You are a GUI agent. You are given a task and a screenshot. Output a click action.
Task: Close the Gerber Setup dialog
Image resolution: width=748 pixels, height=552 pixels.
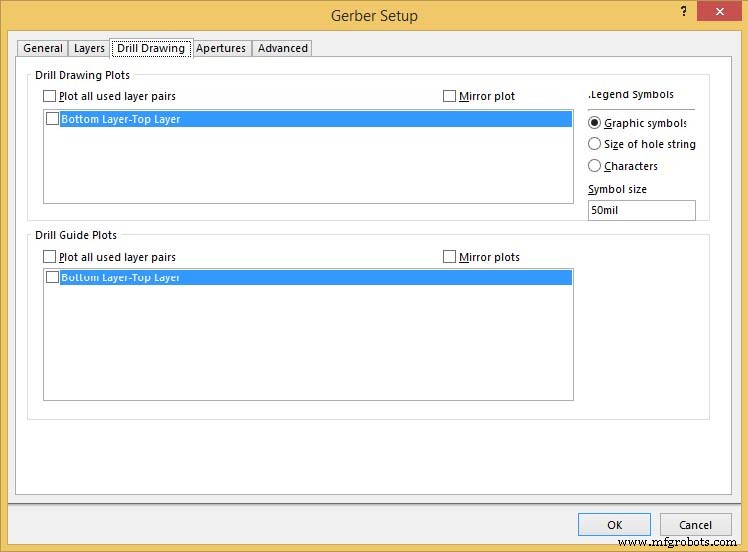[719, 11]
